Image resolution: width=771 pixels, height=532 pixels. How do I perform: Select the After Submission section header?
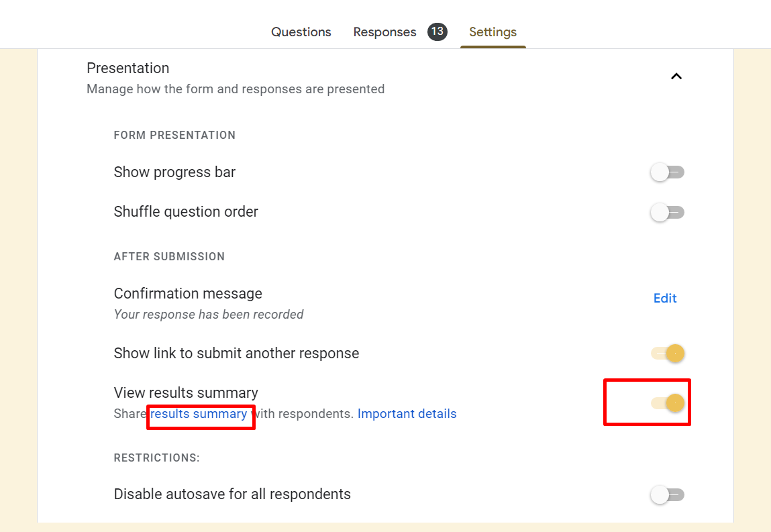169,256
